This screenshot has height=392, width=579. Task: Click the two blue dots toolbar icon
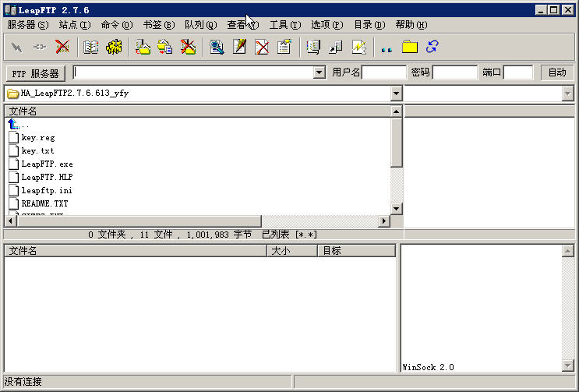(386, 48)
